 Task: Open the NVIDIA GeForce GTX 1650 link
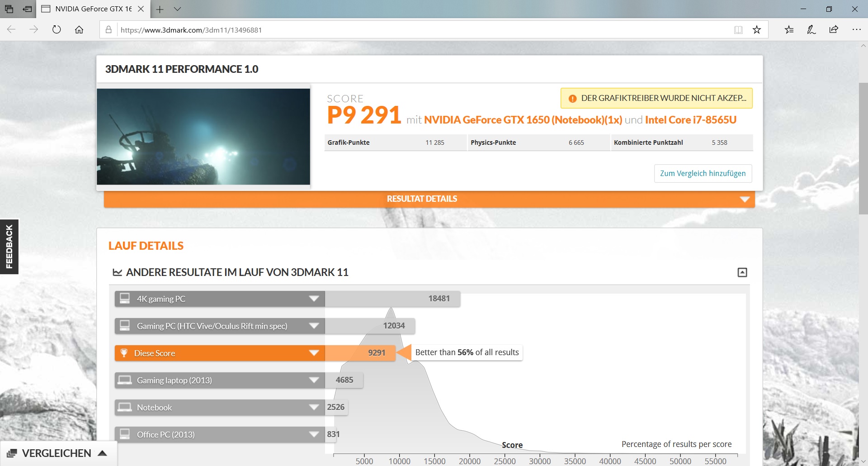click(x=523, y=120)
